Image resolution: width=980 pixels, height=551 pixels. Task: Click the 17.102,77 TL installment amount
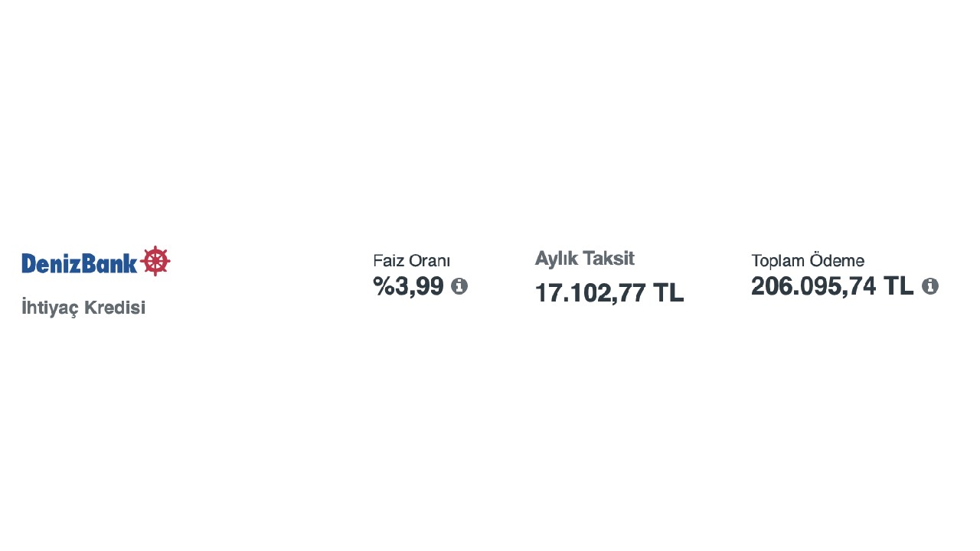tap(609, 292)
